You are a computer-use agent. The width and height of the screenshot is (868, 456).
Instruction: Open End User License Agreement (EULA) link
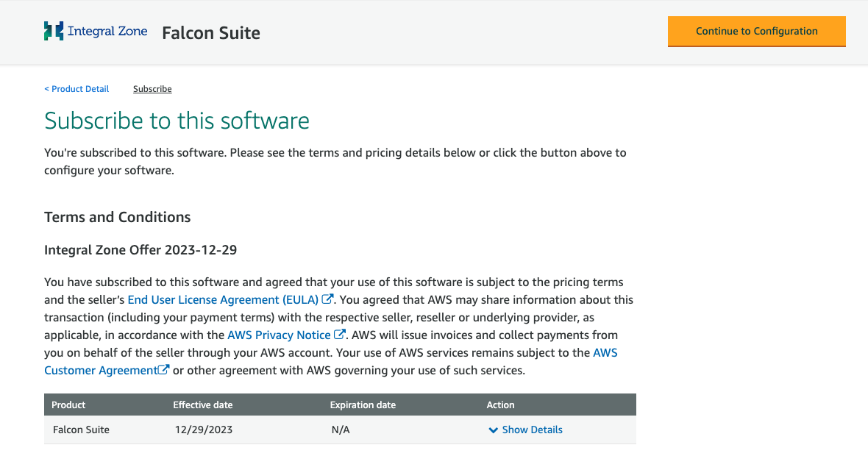click(x=223, y=299)
